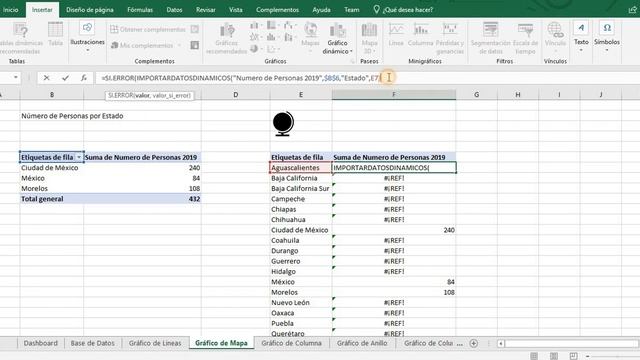
Task: Click the Gráfico dinámico icon
Action: click(337, 31)
